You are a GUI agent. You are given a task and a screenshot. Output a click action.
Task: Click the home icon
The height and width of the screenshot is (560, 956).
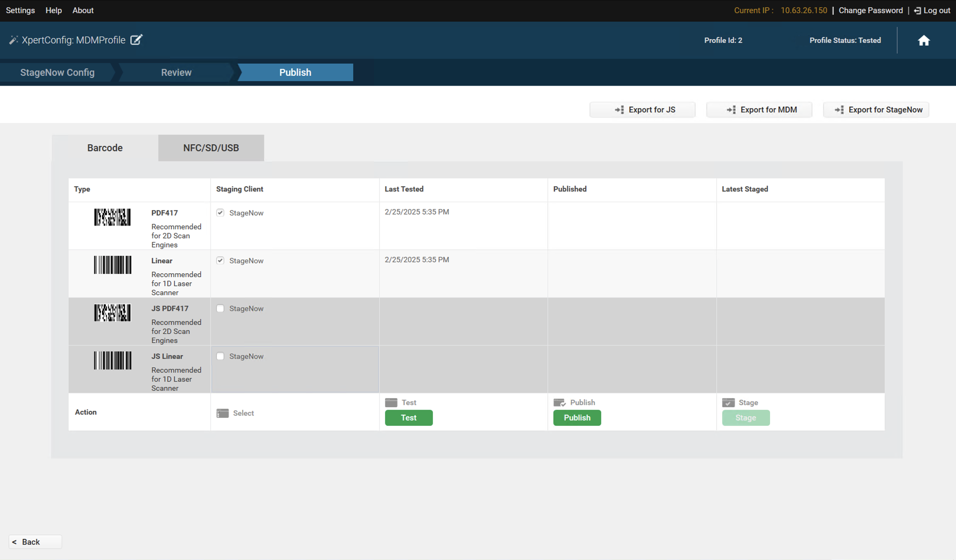pos(923,40)
